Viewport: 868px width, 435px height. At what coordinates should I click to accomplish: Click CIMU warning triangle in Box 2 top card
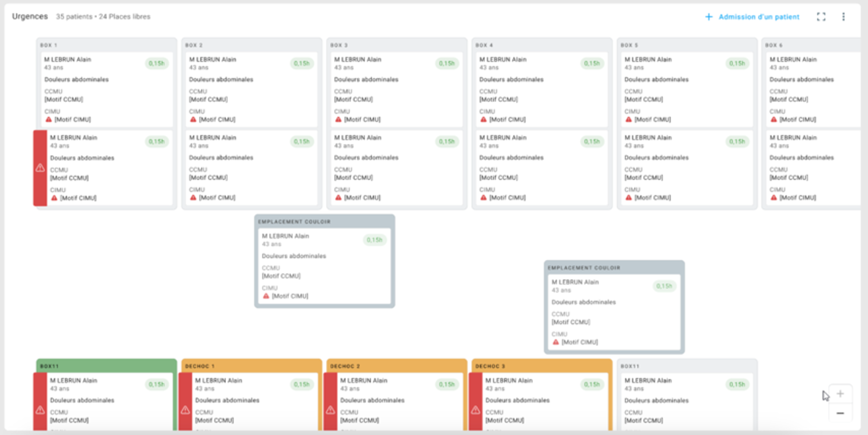(194, 119)
